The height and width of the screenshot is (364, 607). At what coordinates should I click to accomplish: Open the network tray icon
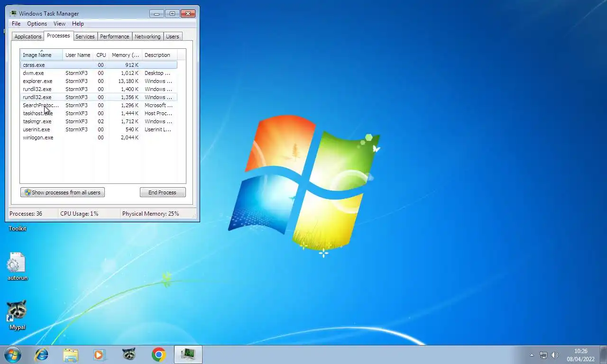543,355
